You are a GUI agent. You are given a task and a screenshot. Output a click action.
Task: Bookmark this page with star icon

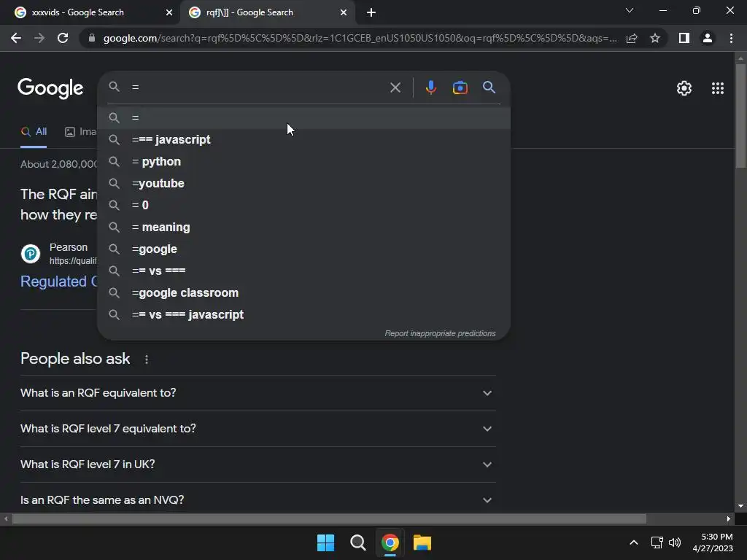coord(655,38)
